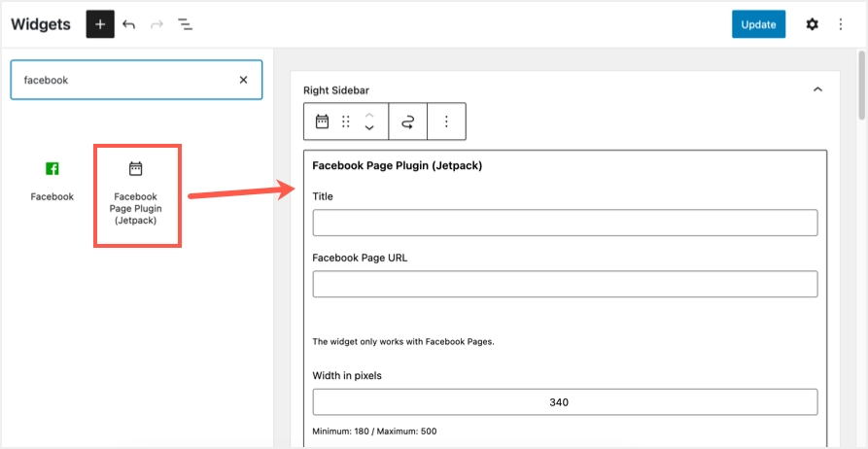
Task: Clear the facebook search text
Action: tap(243, 80)
